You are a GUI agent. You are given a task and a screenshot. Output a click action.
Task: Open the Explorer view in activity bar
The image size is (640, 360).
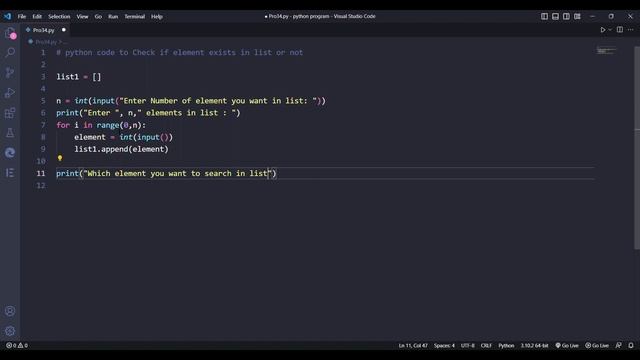[x=10, y=33]
